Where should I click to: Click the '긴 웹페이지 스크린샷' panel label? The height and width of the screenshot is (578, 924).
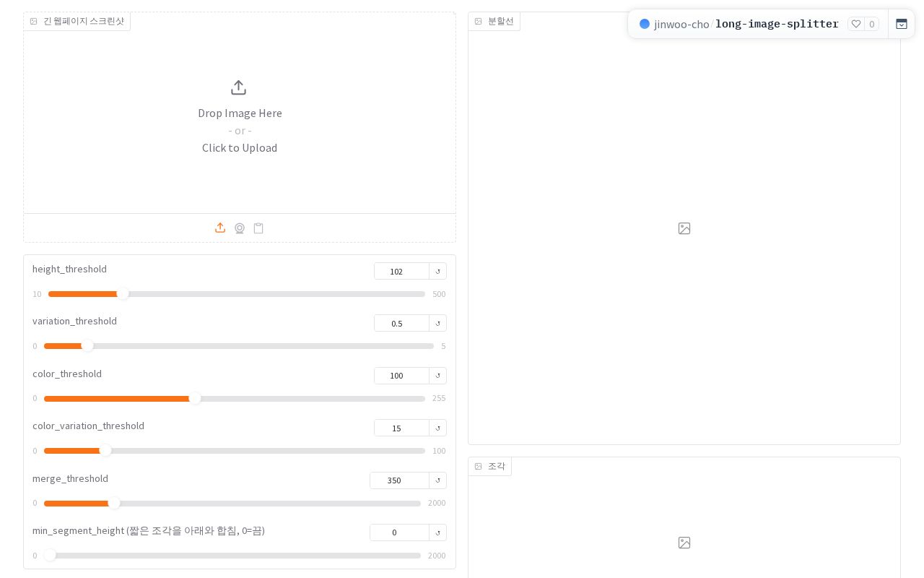77,21
